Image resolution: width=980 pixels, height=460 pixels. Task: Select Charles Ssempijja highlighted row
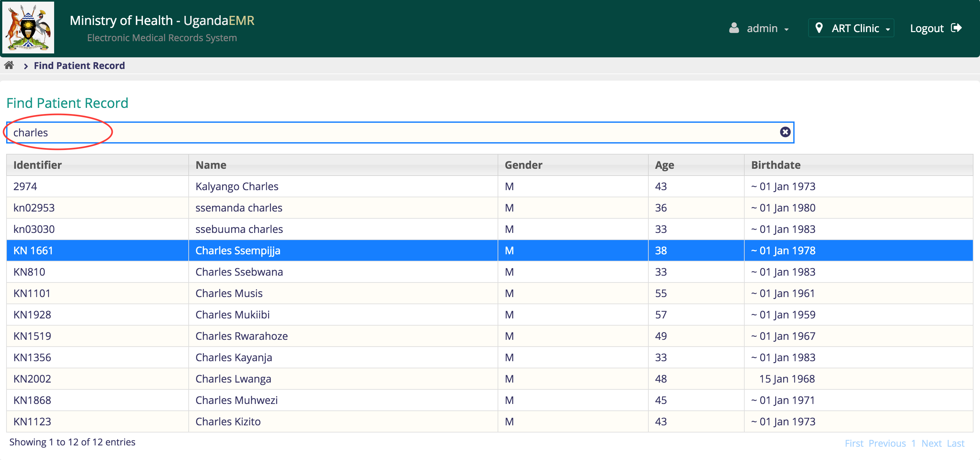(x=237, y=250)
